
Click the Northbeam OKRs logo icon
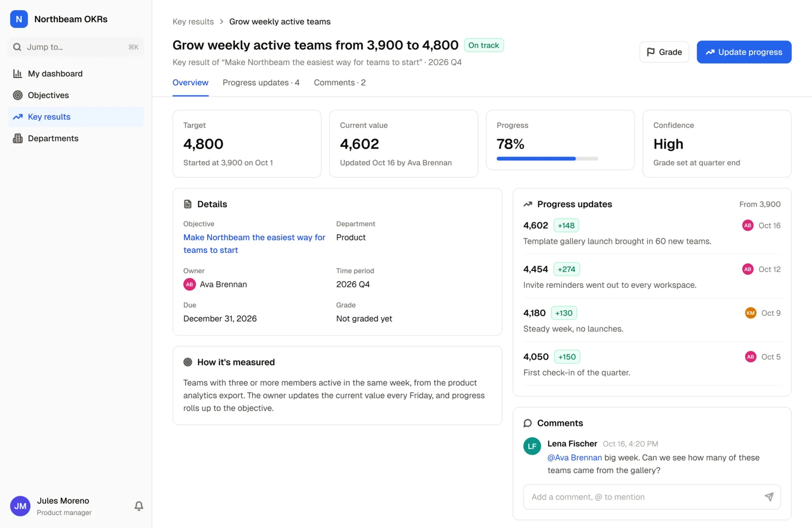19,19
